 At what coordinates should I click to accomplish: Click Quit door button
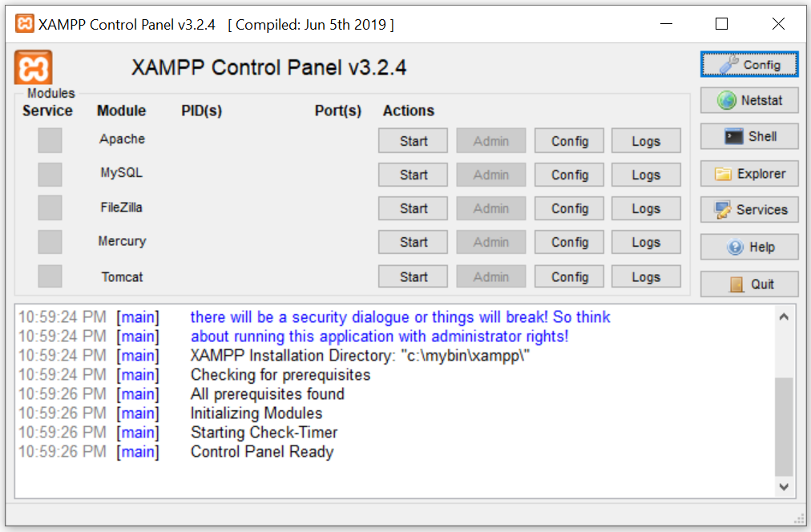click(749, 284)
